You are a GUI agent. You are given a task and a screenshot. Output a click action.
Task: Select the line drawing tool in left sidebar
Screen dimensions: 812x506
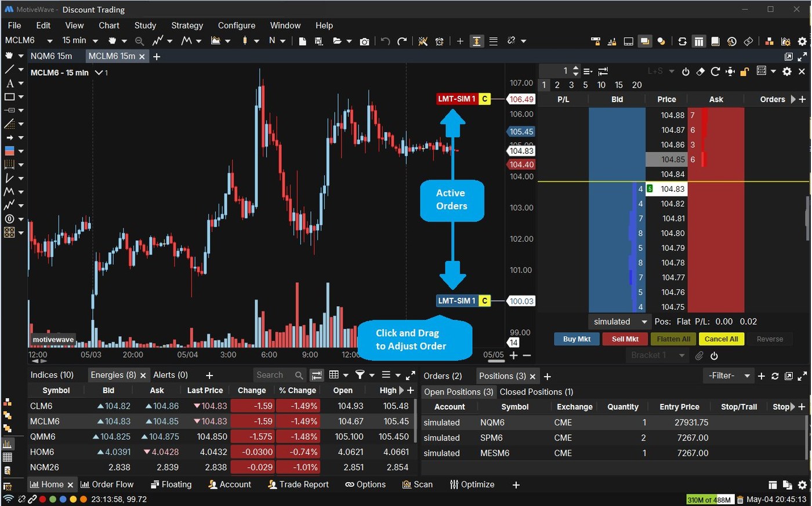tap(10, 70)
